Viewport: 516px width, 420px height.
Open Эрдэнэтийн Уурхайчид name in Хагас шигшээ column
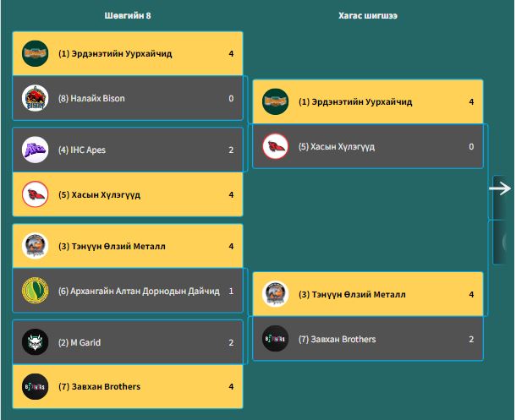[x=355, y=102]
